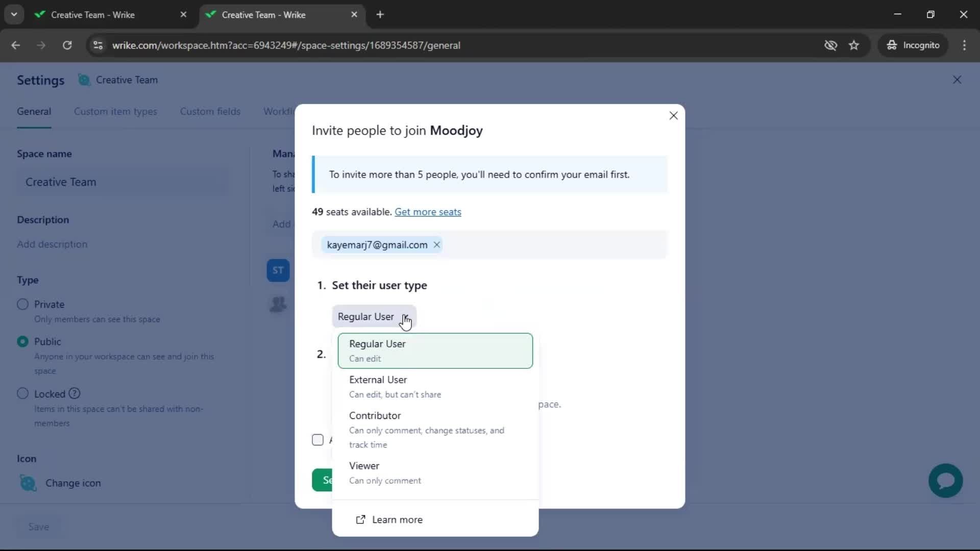Open tab search dropdown

[14, 15]
